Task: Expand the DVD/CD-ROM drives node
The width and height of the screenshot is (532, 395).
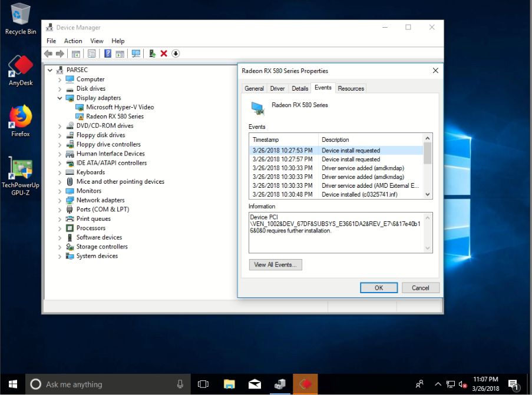Action: click(60, 126)
